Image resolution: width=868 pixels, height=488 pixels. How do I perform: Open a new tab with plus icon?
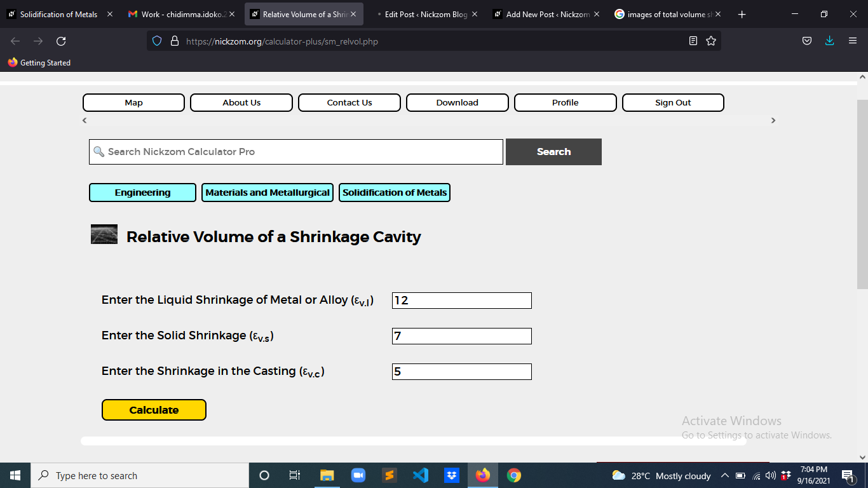742,14
